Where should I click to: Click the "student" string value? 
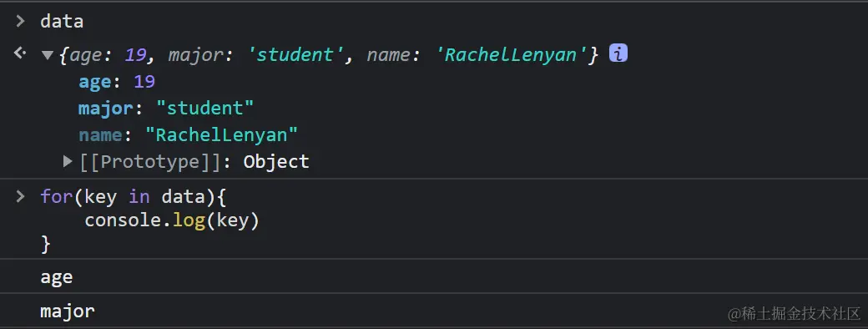[204, 109]
